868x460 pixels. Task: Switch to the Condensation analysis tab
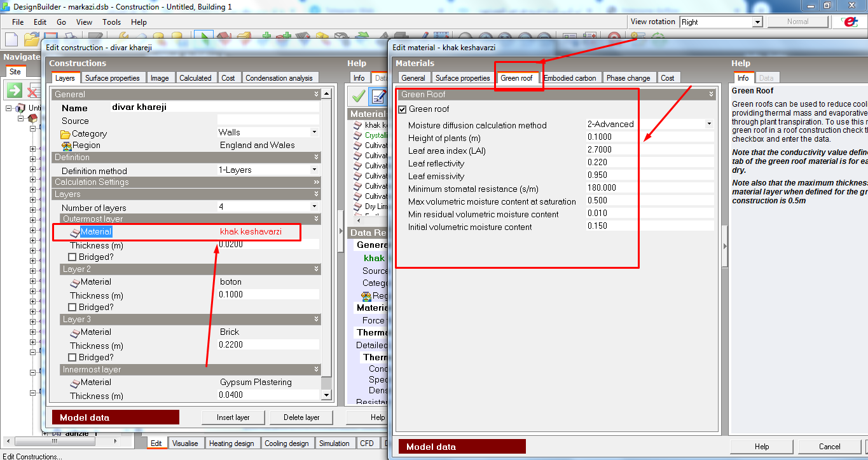[x=279, y=78]
